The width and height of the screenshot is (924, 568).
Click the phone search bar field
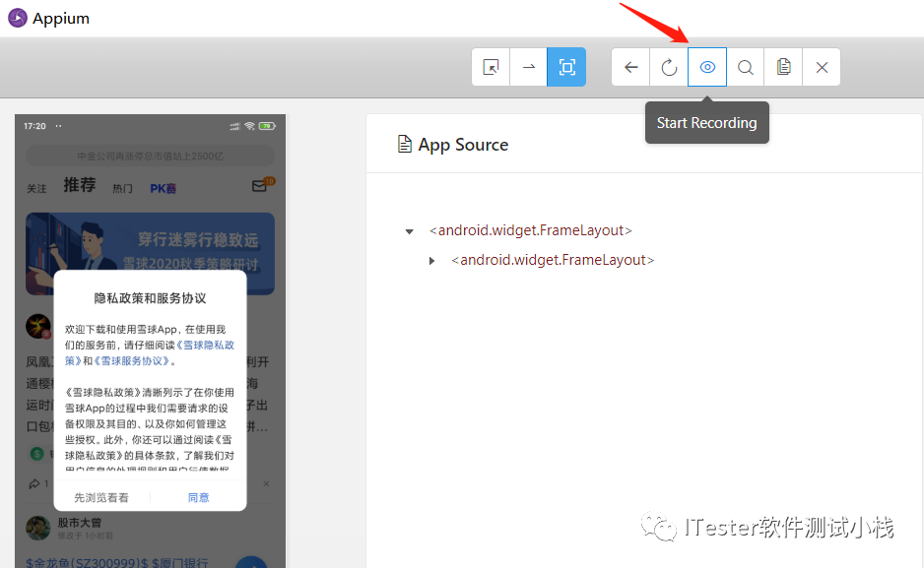click(x=151, y=156)
